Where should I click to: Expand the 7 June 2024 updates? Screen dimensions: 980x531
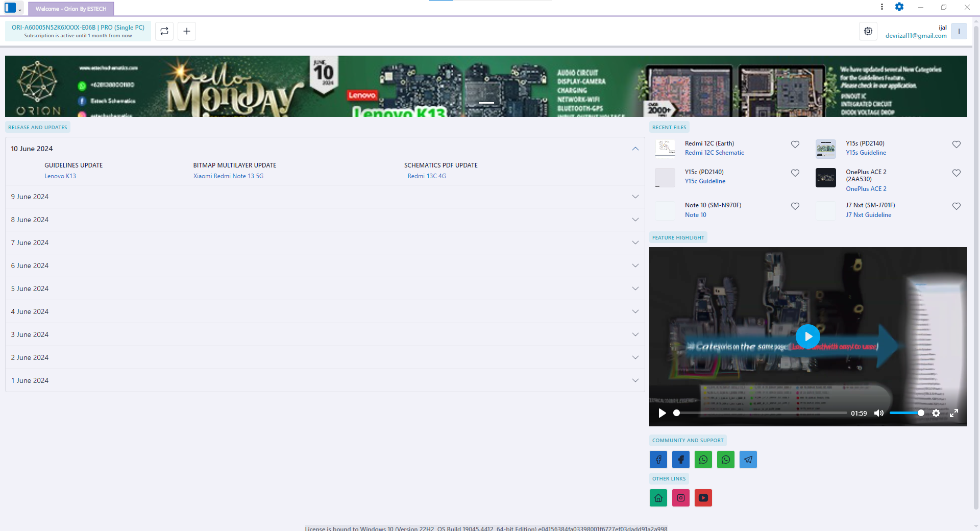(325, 243)
